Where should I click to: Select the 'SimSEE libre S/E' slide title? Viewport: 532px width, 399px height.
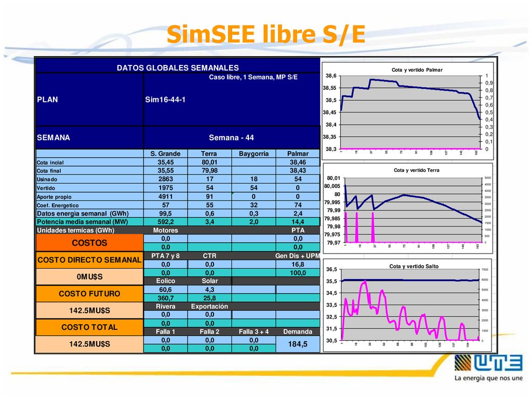click(265, 34)
